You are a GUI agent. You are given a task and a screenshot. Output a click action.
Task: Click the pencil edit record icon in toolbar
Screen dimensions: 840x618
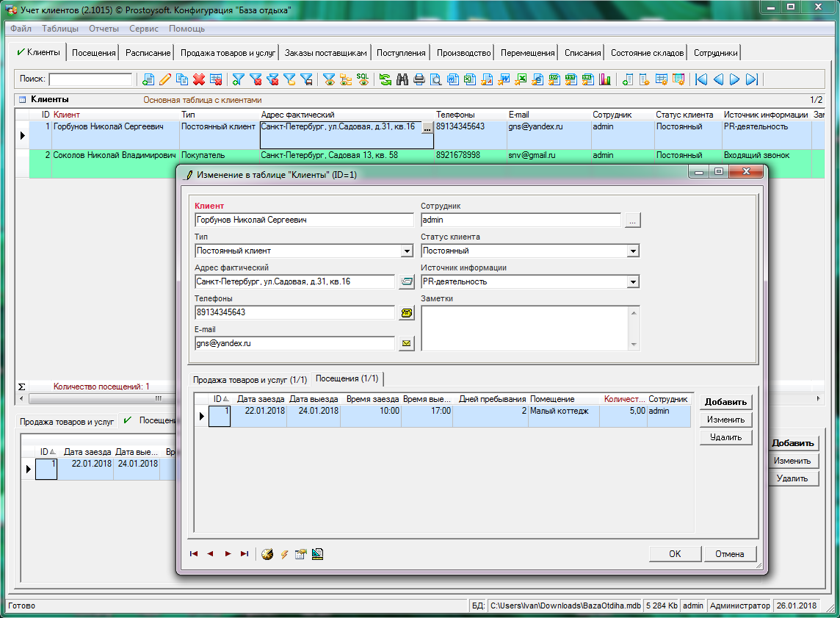tap(165, 79)
